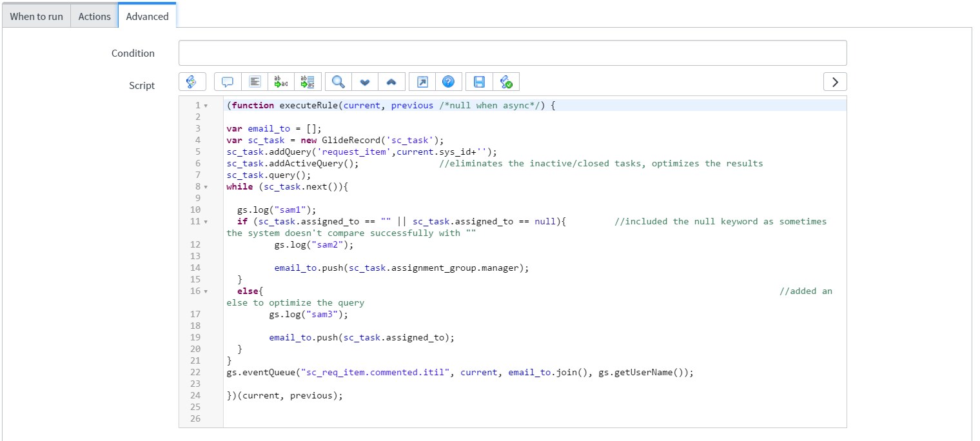Click the sc_task.query(); line

[x=269, y=175]
